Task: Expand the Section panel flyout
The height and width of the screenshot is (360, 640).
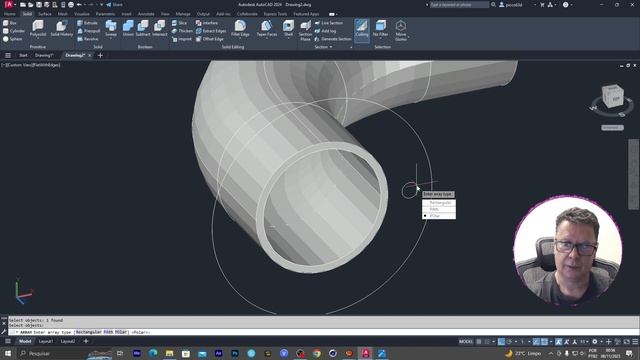Action: pyautogui.click(x=324, y=47)
